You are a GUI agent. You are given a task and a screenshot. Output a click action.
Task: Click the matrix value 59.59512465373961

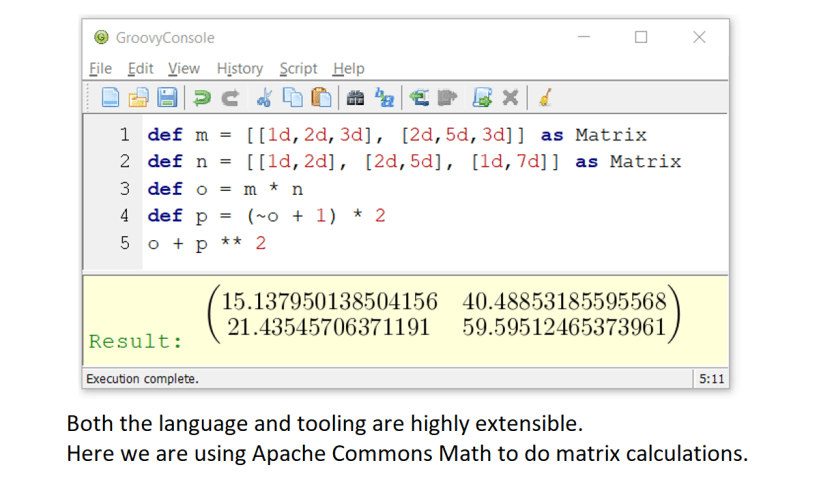click(565, 328)
